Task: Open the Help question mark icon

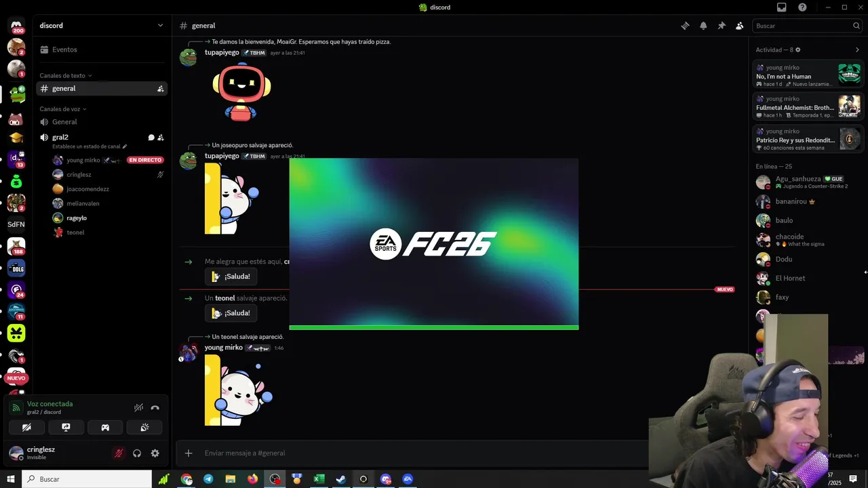Action: [802, 7]
